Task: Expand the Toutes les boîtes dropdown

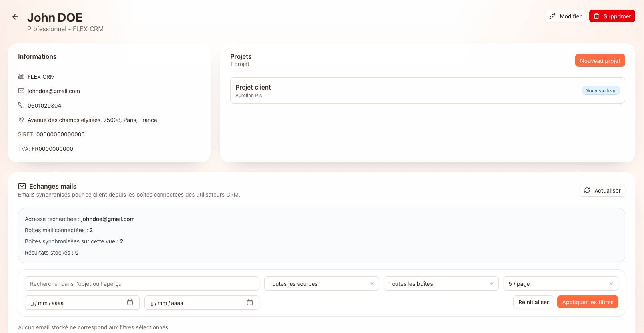Action: coord(441,283)
